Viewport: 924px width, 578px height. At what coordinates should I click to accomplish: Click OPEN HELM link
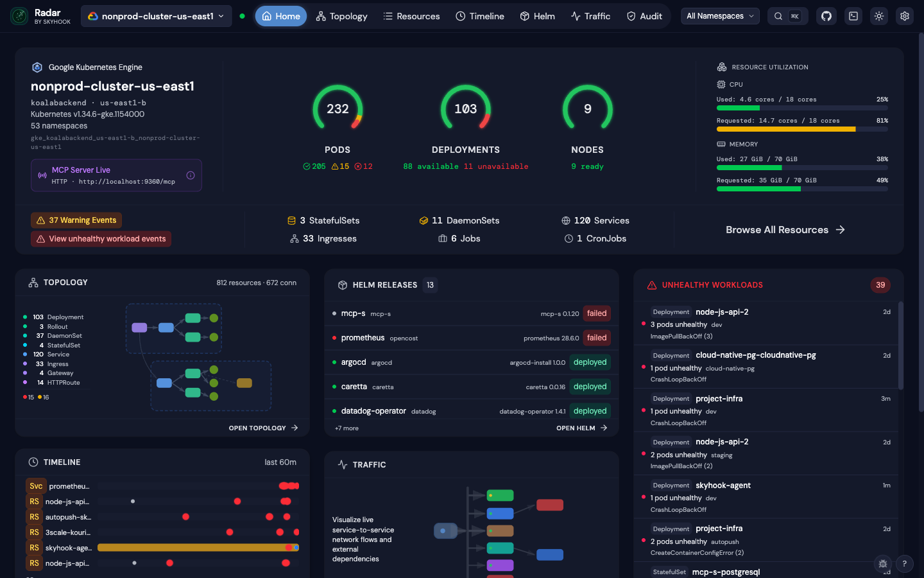(x=581, y=428)
